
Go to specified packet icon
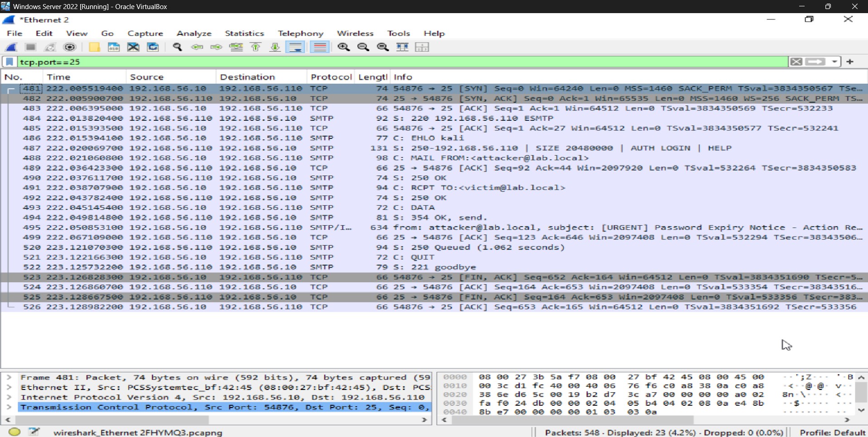[236, 47]
